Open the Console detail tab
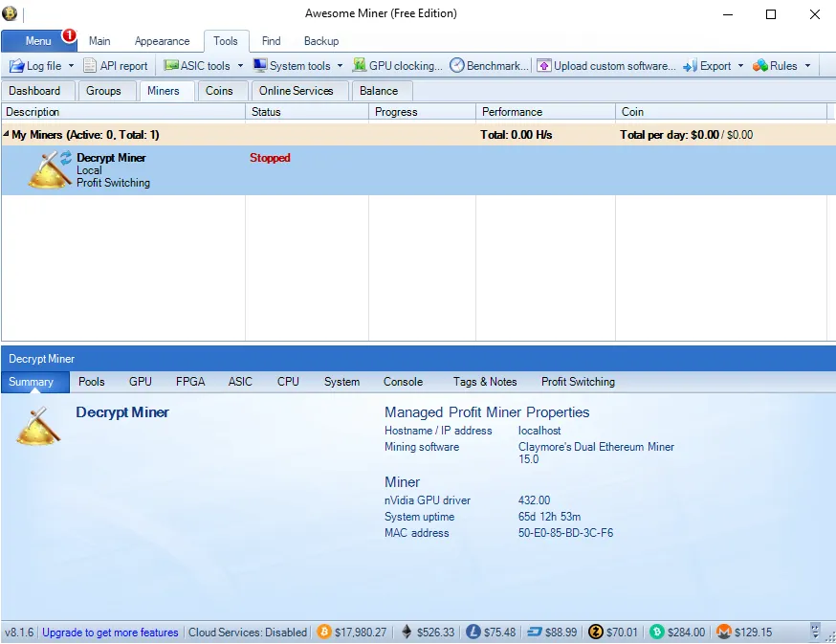Screen dimensions: 836x644 click(403, 382)
